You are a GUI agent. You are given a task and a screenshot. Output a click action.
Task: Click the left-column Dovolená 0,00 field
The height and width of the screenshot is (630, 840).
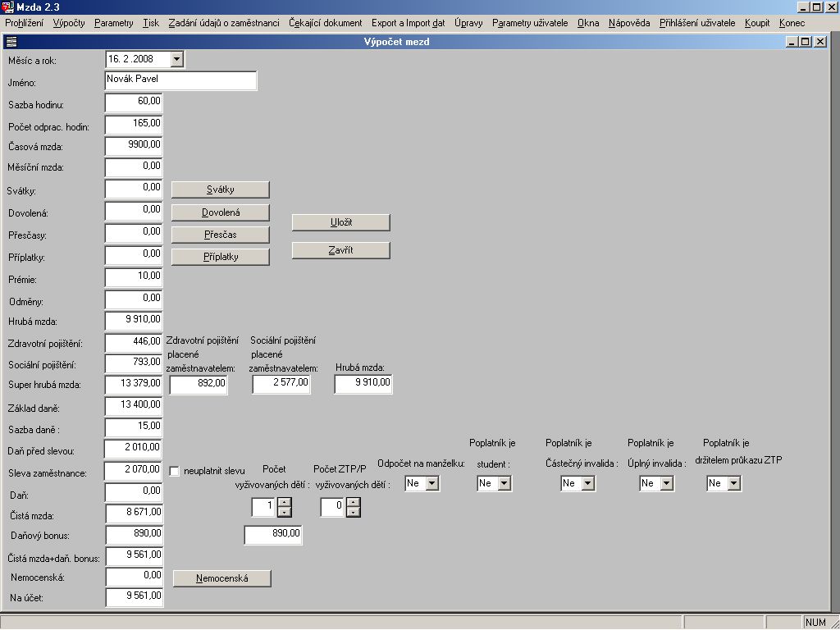point(134,211)
